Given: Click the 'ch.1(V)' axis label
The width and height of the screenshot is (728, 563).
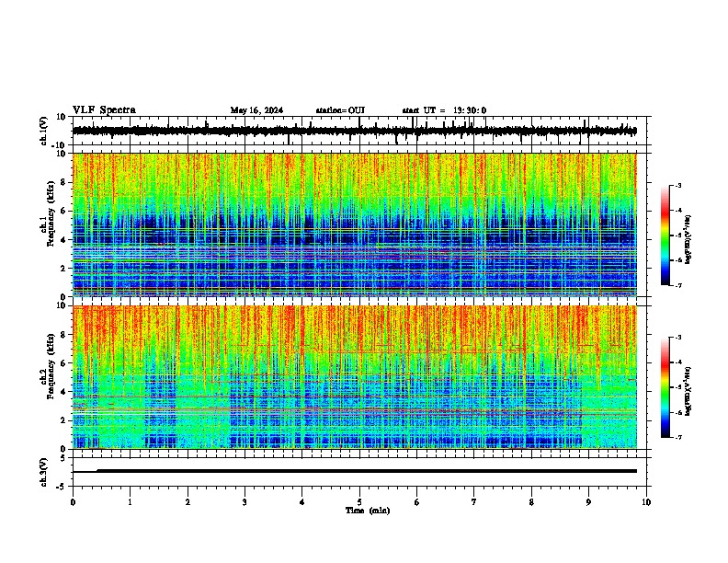Looking at the screenshot, I should coord(43,131).
